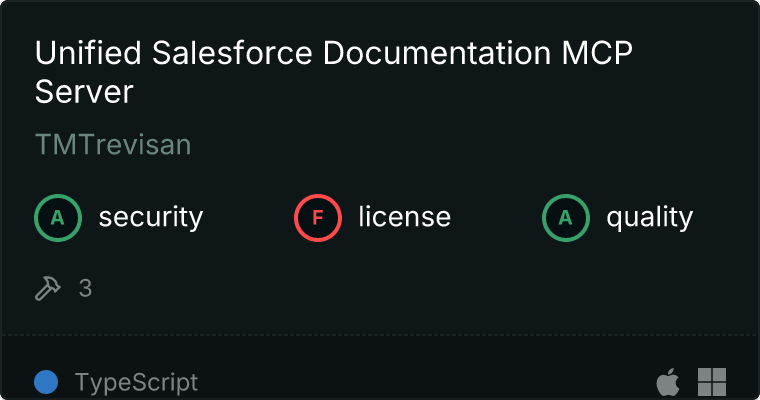Click the word MCP in the title
The height and width of the screenshot is (400, 760).
tap(599, 54)
